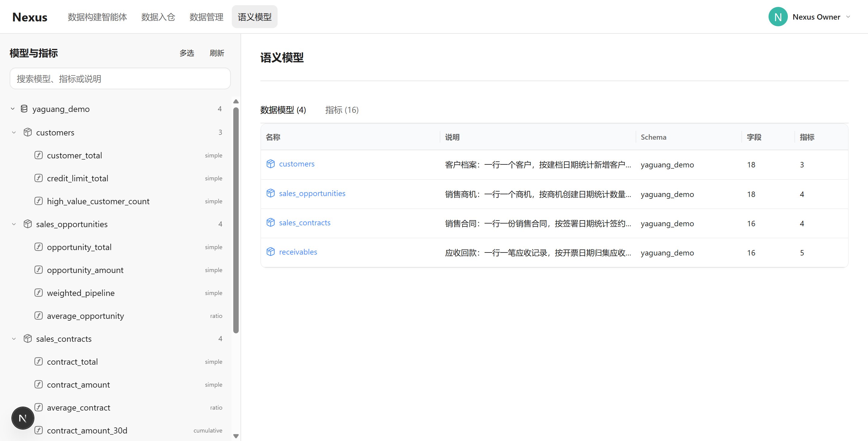Open the 数据构建智能体 nav tab
Image resolution: width=868 pixels, height=441 pixels.
coord(97,17)
